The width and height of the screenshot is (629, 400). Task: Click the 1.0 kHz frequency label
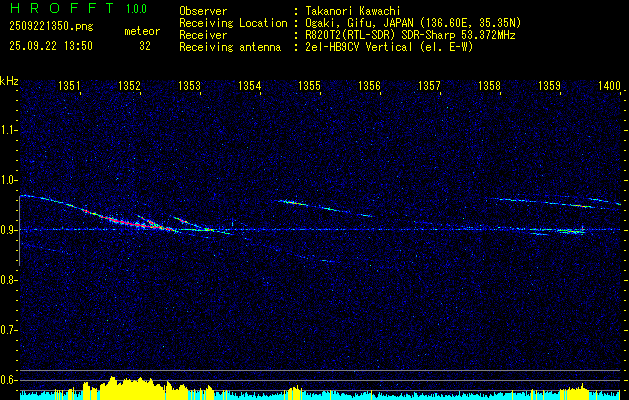tap(10, 180)
